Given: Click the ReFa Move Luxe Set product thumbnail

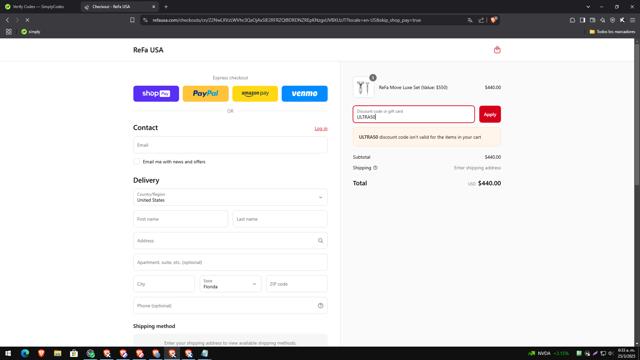Looking at the screenshot, I should [x=363, y=87].
